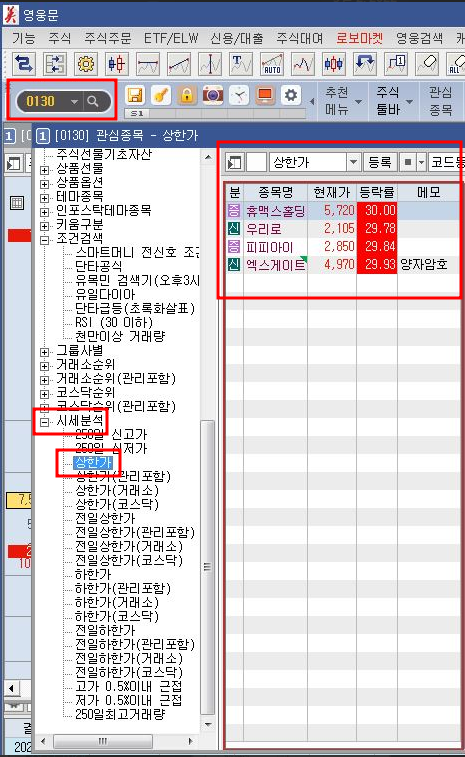Image resolution: width=465 pixels, height=757 pixels.
Task: Click the 관심종목 toolbar button
Action: (440, 101)
